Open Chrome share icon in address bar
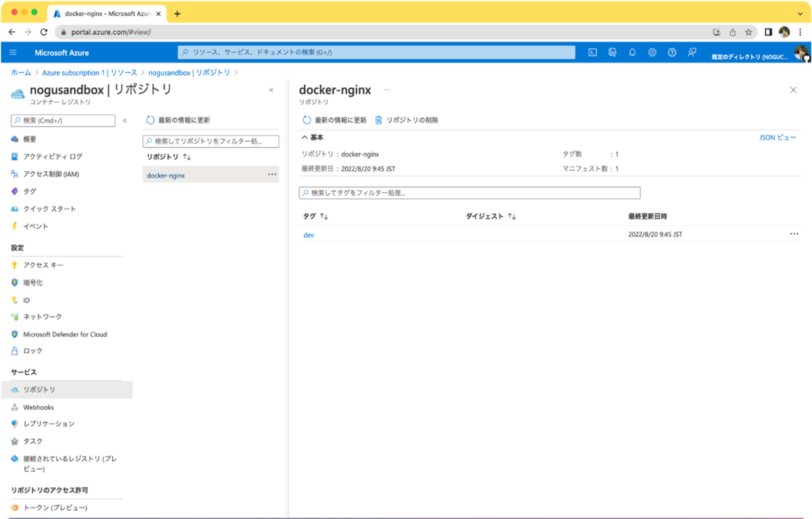Viewport: 812px width, 519px height. (732, 32)
